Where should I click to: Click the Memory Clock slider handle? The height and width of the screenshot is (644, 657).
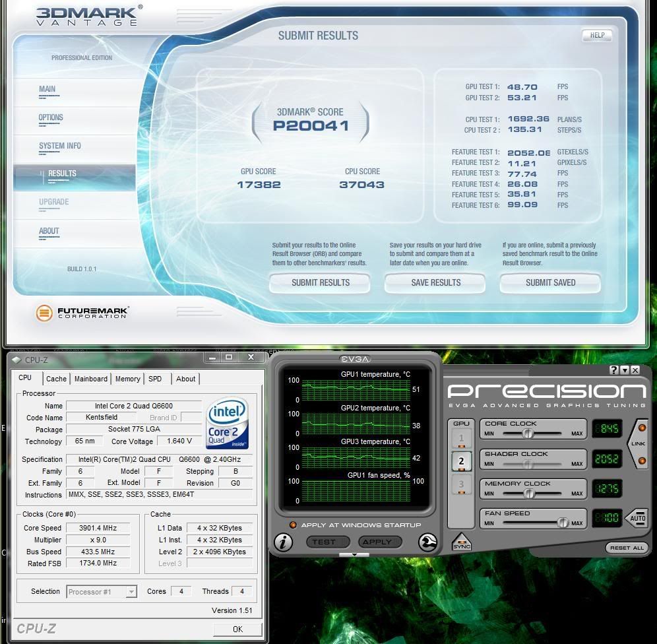pyautogui.click(x=529, y=494)
